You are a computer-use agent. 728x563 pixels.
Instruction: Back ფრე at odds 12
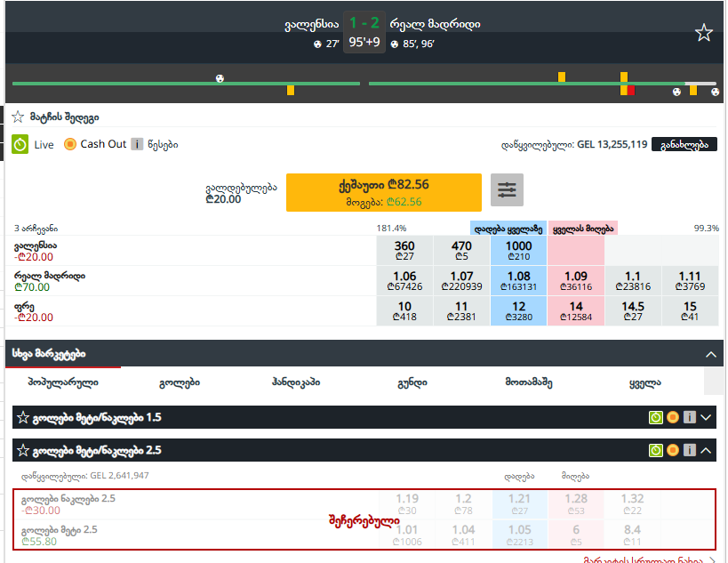tap(518, 310)
